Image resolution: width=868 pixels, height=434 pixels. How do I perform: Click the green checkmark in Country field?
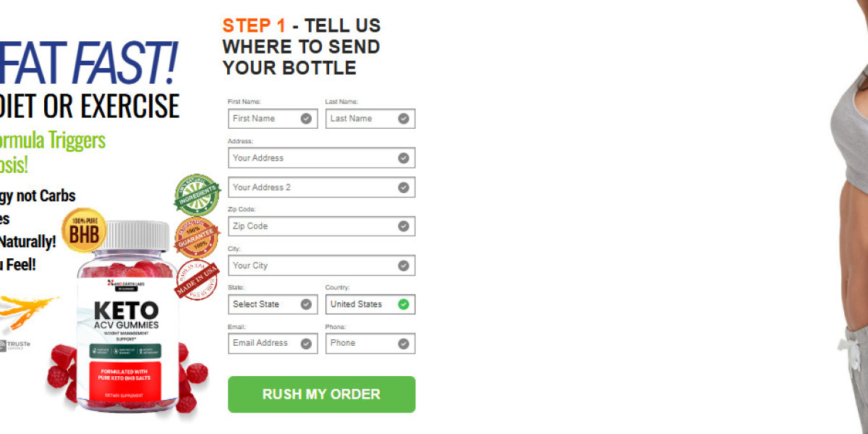404,305
